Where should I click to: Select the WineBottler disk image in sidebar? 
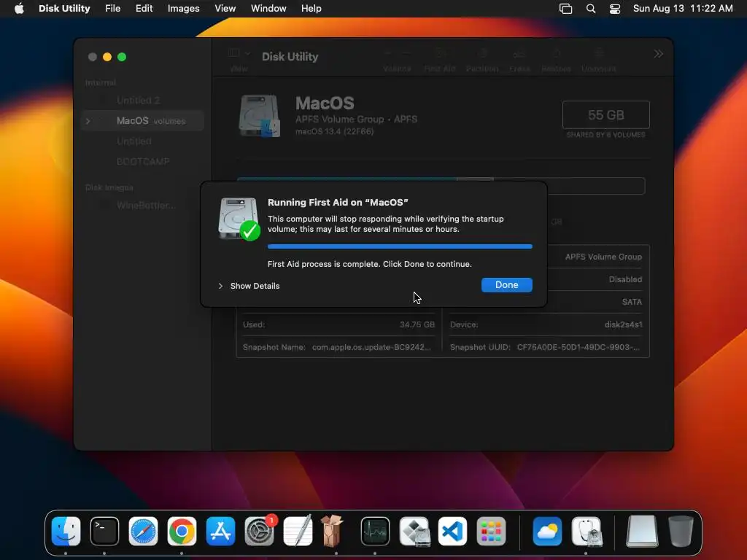(146, 205)
